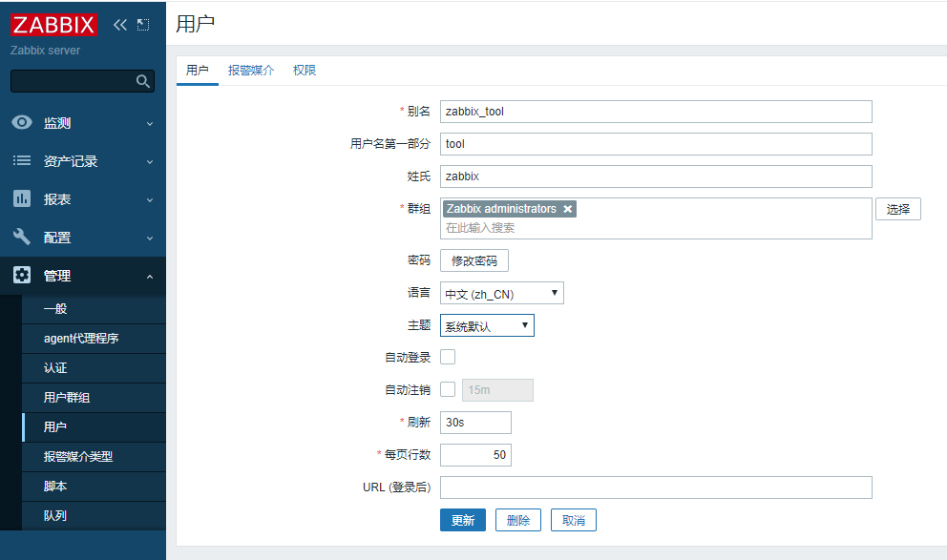Image resolution: width=947 pixels, height=560 pixels.
Task: Click the 刷新 field showing 30s
Action: coord(476,423)
